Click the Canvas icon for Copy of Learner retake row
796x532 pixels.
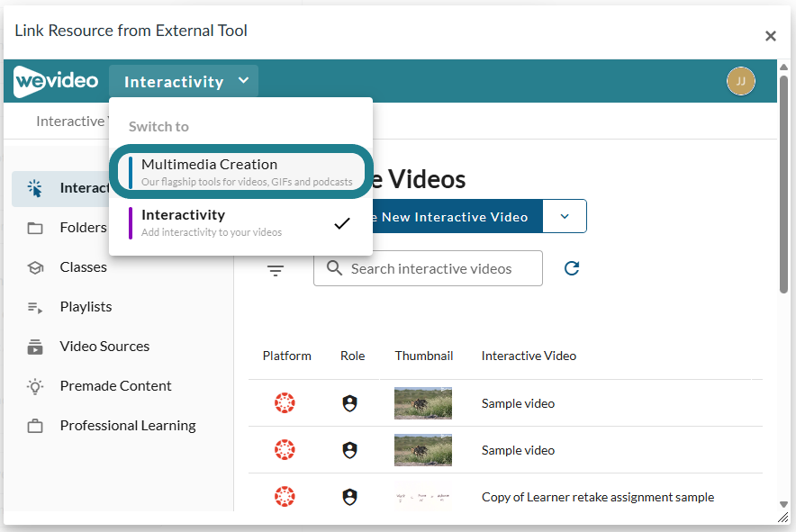point(285,497)
